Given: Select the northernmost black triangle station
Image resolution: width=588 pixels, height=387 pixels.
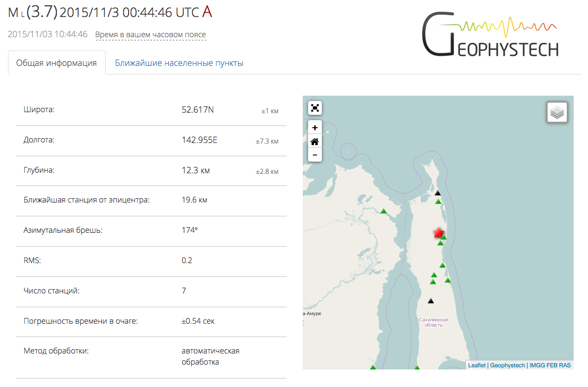Looking at the screenshot, I should (x=438, y=193).
